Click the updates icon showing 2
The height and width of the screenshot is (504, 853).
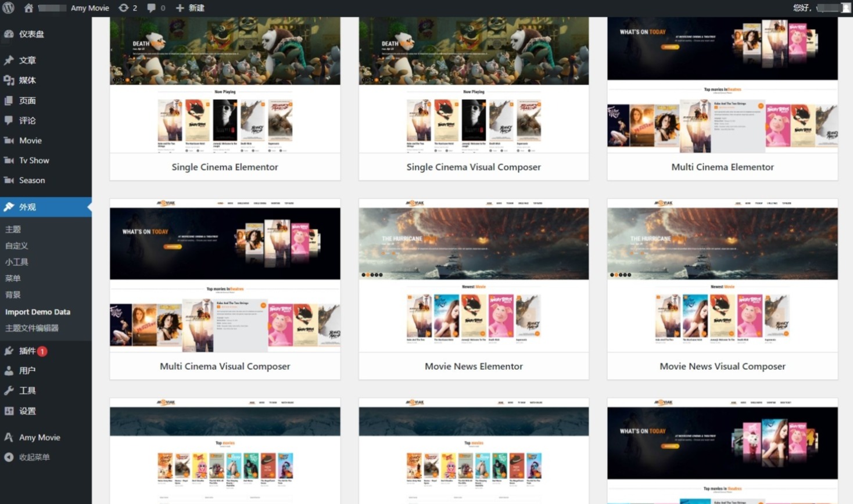[x=123, y=8]
